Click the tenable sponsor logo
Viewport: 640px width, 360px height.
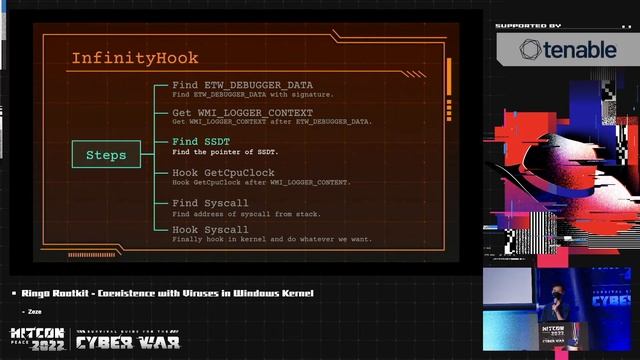pos(568,50)
